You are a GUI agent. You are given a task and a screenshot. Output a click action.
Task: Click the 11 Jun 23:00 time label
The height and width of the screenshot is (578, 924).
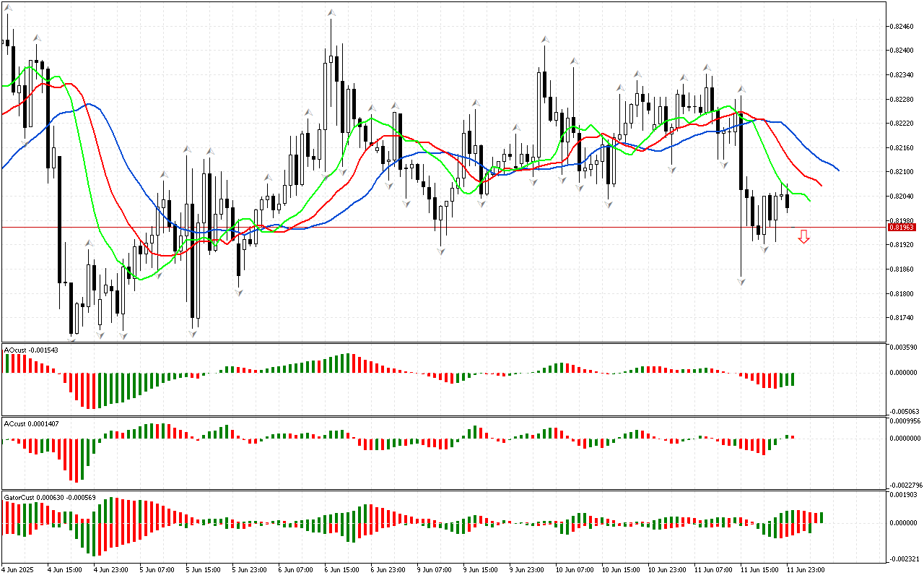click(805, 570)
